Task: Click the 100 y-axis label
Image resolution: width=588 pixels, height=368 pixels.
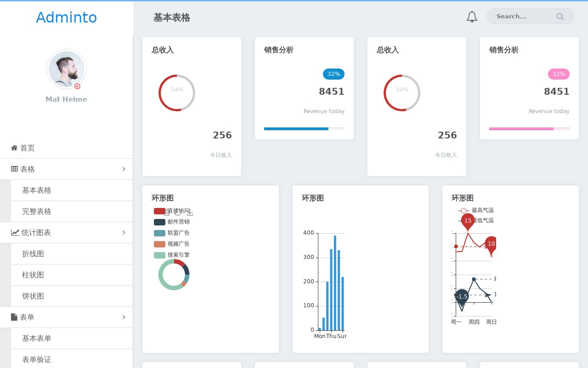Action: click(309, 305)
